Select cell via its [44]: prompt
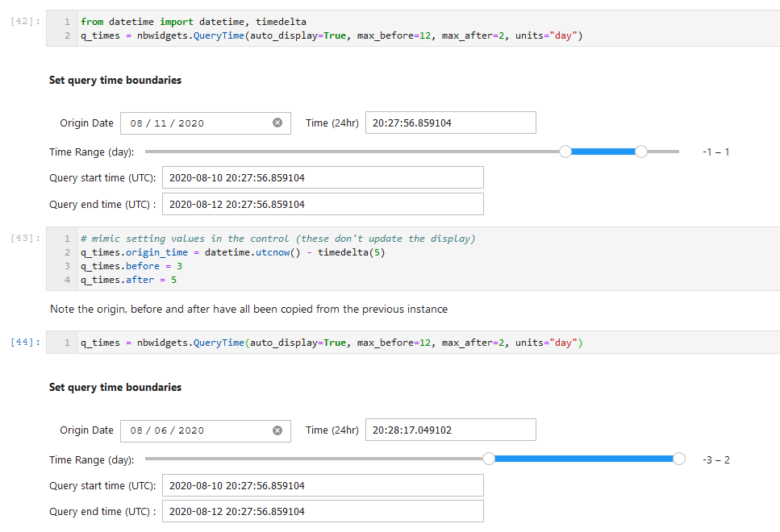 pyautogui.click(x=25, y=342)
